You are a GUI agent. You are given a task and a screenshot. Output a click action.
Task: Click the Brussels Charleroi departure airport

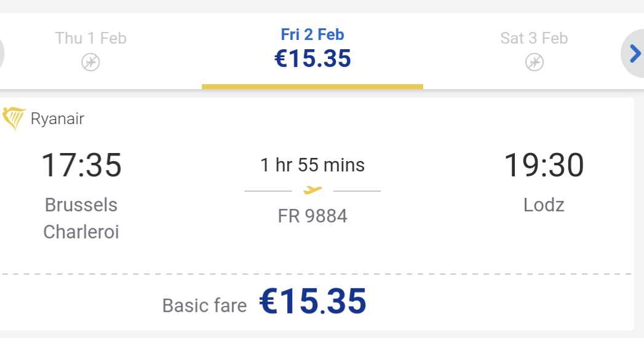coord(81,218)
